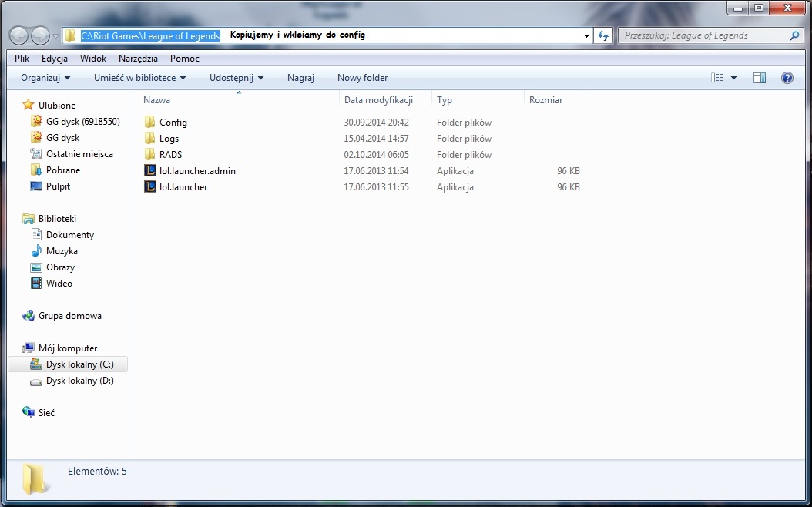The width and height of the screenshot is (812, 507).
Task: Click the date 30.09.2014 20:42
Action: (377, 123)
